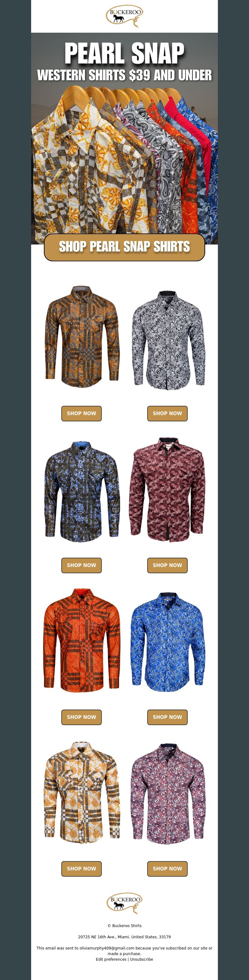Click Shop Now under gold plaid shirt

tap(82, 413)
